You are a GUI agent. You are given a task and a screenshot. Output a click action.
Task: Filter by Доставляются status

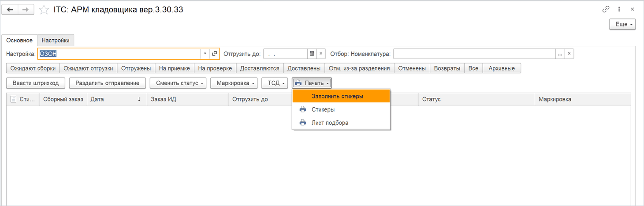pyautogui.click(x=260, y=68)
